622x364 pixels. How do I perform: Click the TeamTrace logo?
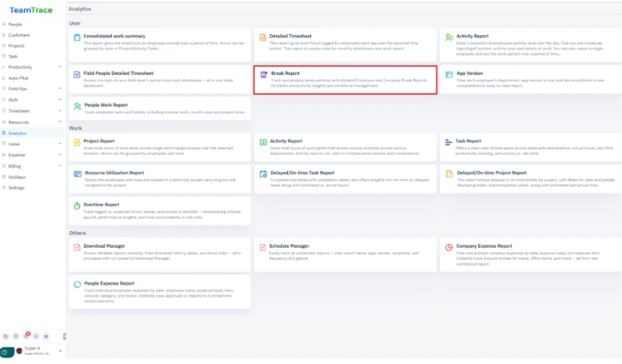point(31,10)
